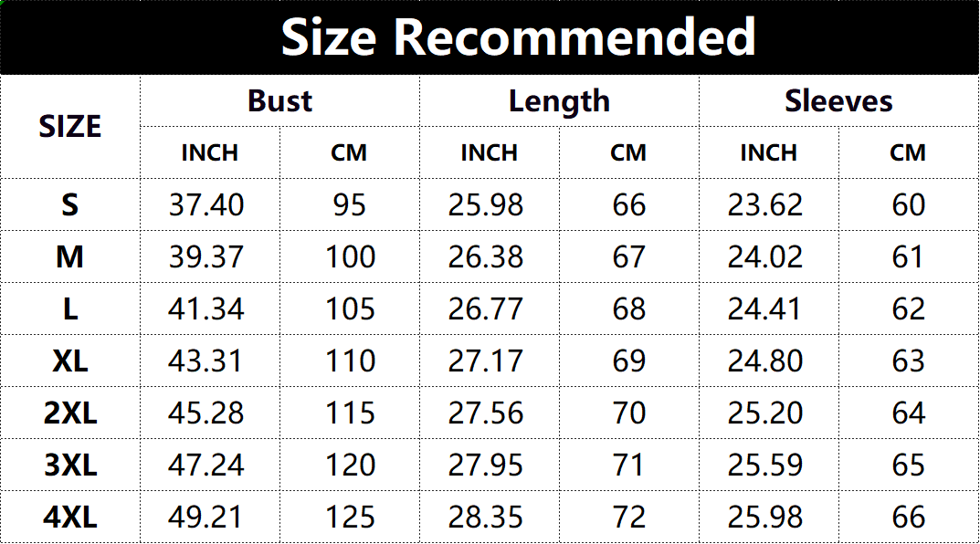Click the bust value 37.40 cell

tap(209, 204)
